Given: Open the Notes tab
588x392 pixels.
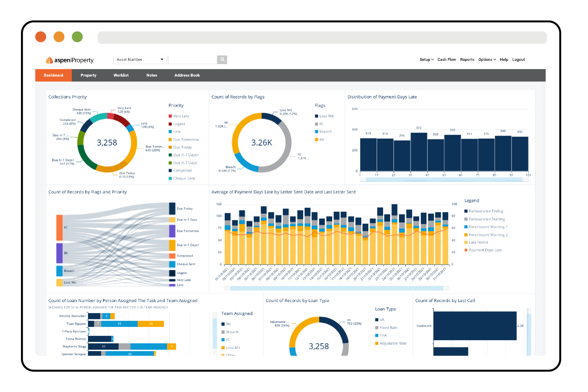Looking at the screenshot, I should (152, 75).
